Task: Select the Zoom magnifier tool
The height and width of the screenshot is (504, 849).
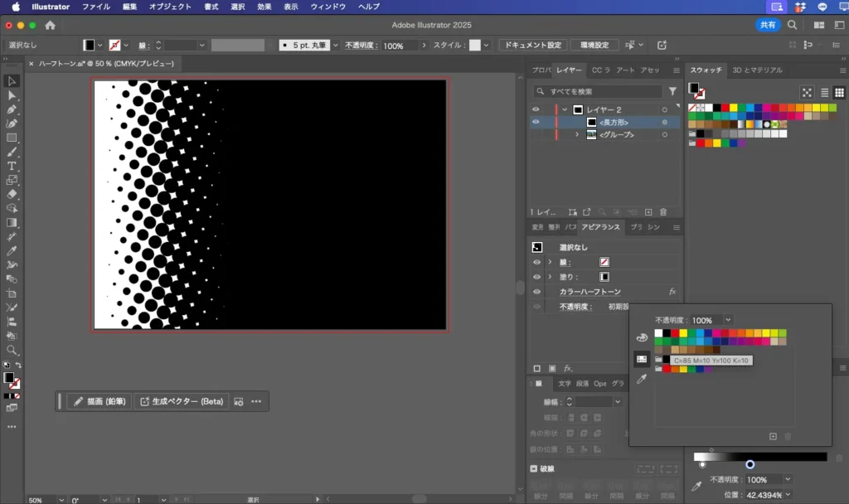Action: click(x=12, y=350)
